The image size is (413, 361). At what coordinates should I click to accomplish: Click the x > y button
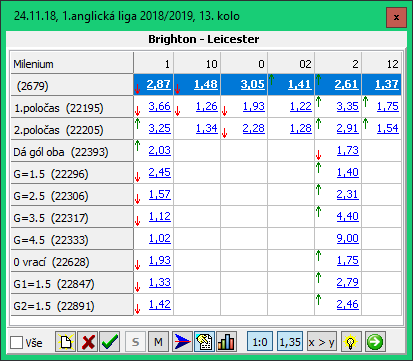click(321, 342)
